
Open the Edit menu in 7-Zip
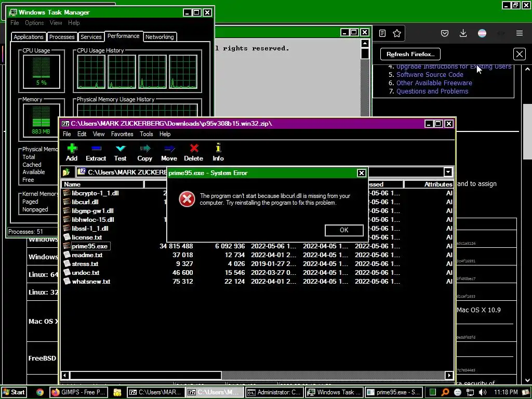pos(82,134)
